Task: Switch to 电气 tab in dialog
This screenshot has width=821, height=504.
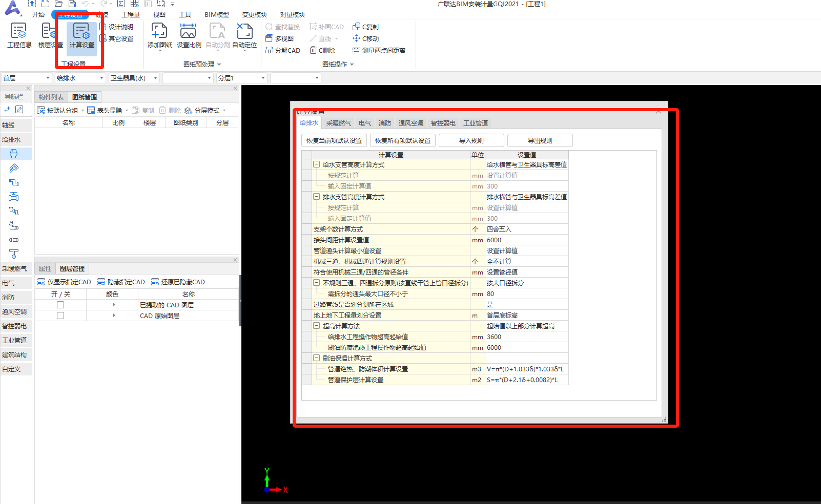Action: coord(365,123)
